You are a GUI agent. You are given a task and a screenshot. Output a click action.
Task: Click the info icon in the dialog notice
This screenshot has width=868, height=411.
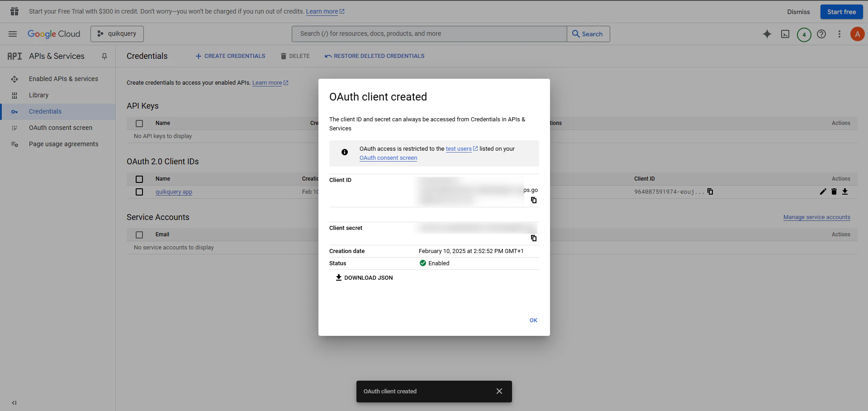345,153
